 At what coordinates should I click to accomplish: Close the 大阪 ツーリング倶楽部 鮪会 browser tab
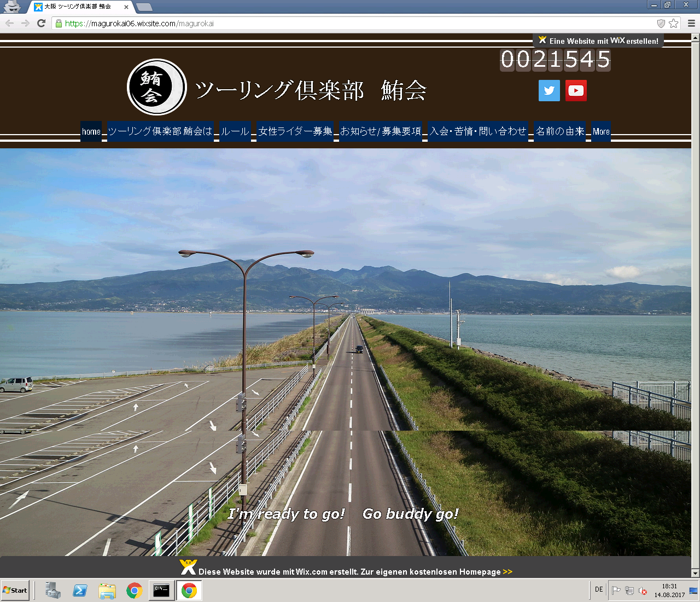[126, 7]
